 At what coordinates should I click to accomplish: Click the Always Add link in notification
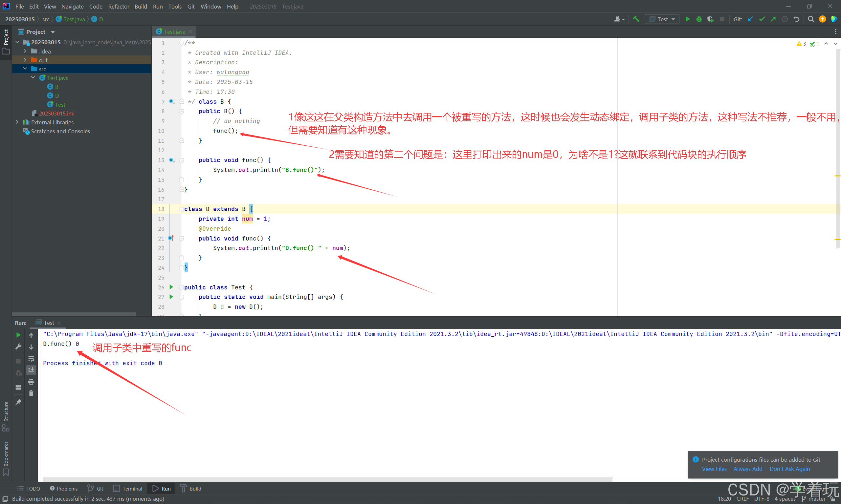pos(747,469)
